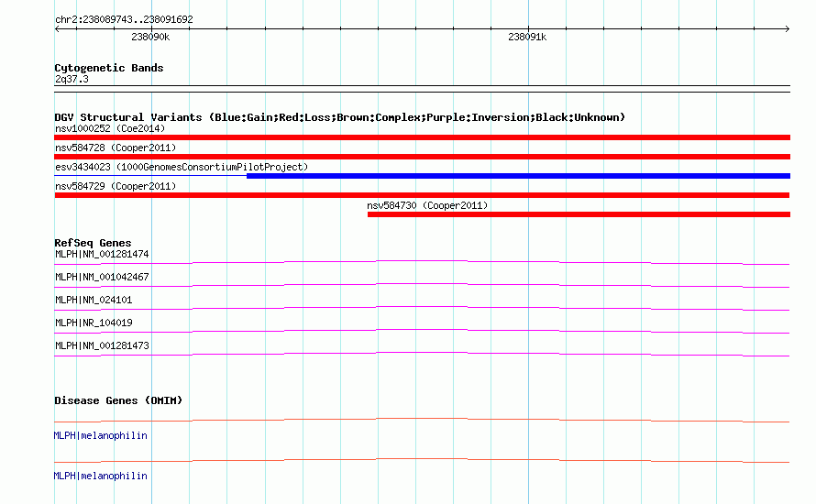Open transcript MLPH|NM_001281474
This screenshot has width=816, height=504.
pyautogui.click(x=102, y=255)
